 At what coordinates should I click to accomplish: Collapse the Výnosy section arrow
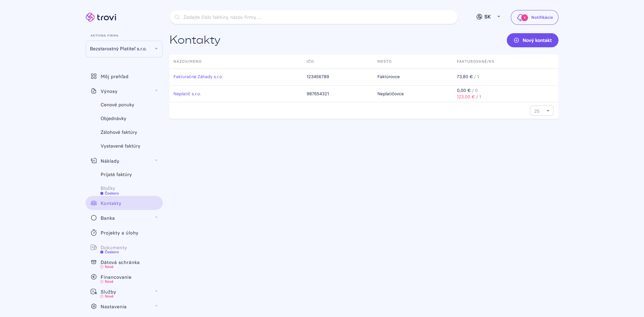tap(156, 91)
